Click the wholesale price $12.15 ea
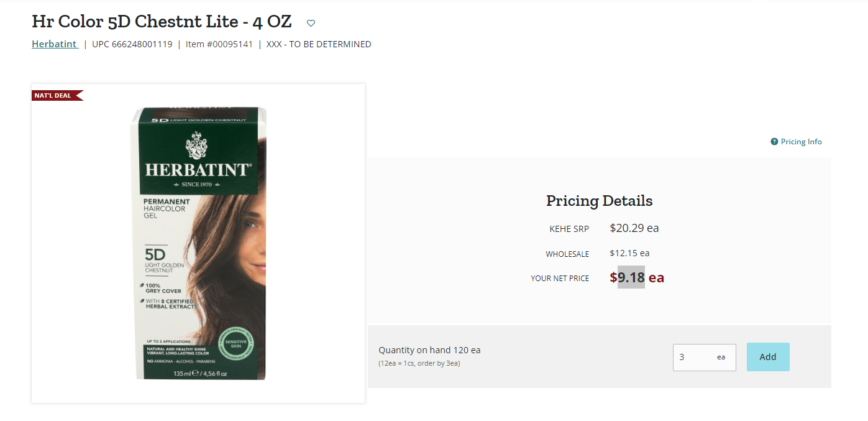868x421 pixels. click(629, 253)
